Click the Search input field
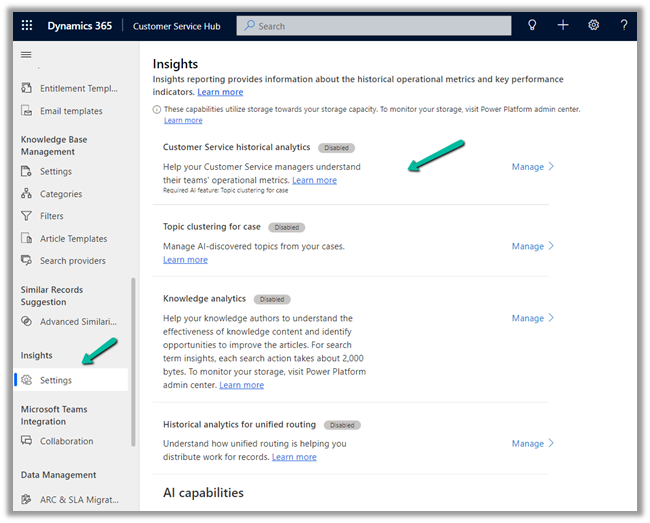Image resolution: width=650 pixels, height=523 pixels. tap(374, 26)
